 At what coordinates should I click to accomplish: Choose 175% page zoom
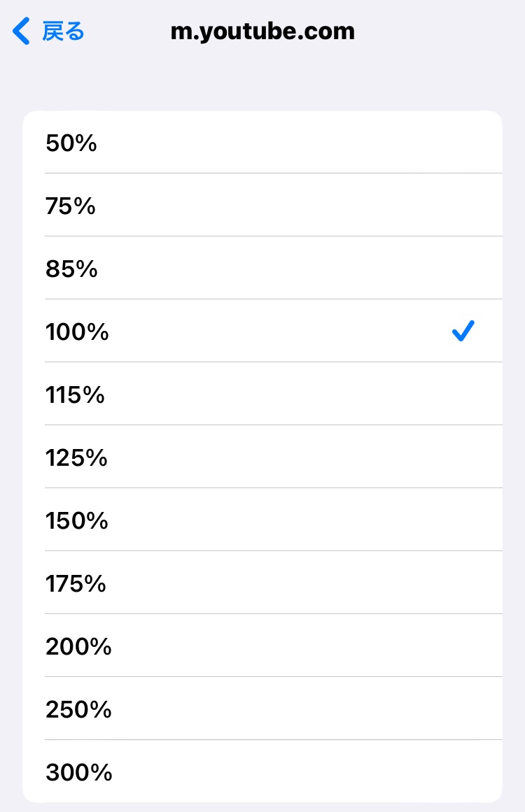pyautogui.click(x=76, y=584)
